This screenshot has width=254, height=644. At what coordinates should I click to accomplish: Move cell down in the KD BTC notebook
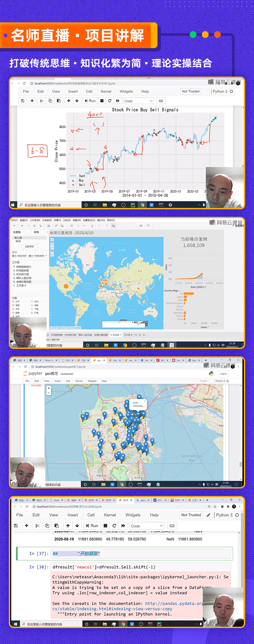[77, 525]
